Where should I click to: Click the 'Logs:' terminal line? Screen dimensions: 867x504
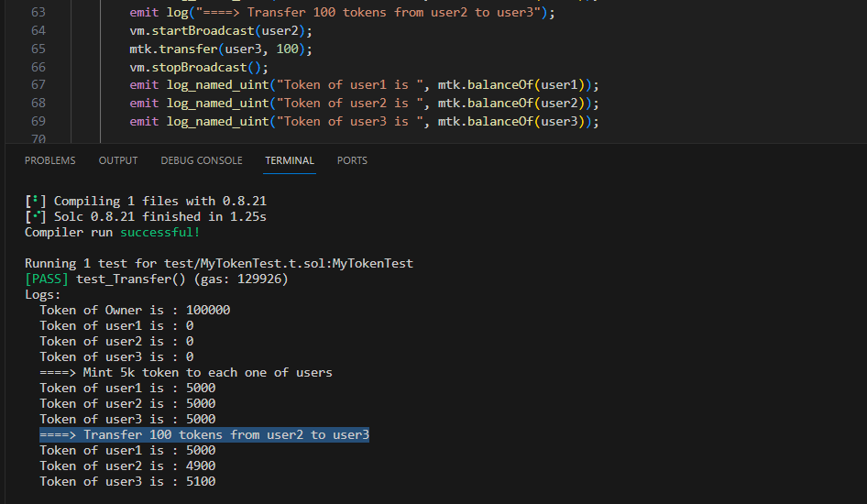click(42, 294)
